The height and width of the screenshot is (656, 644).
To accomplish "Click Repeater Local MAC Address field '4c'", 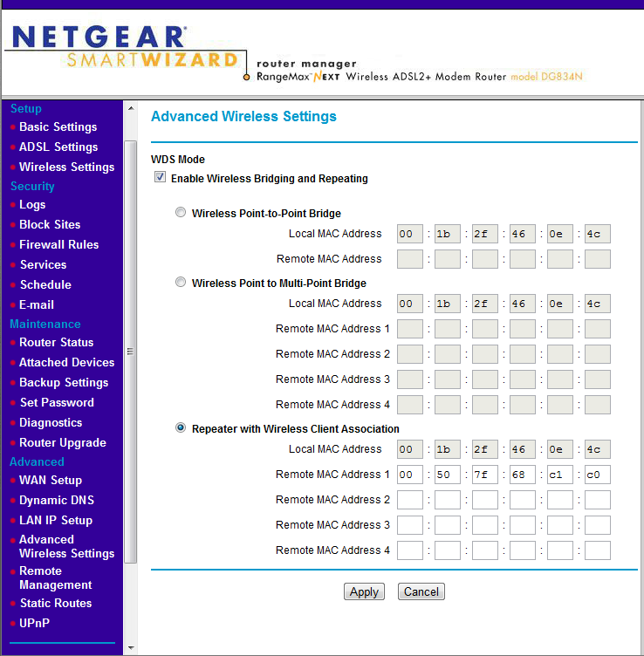I will [x=598, y=449].
